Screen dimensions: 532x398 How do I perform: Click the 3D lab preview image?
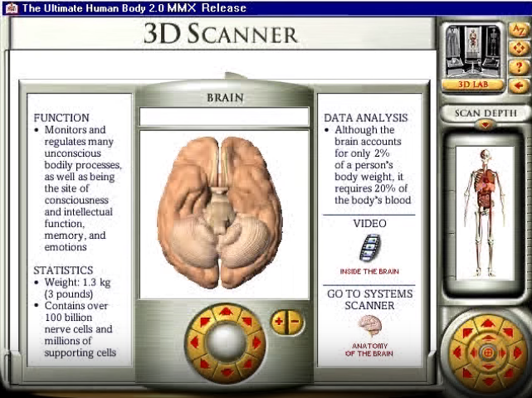(x=474, y=50)
